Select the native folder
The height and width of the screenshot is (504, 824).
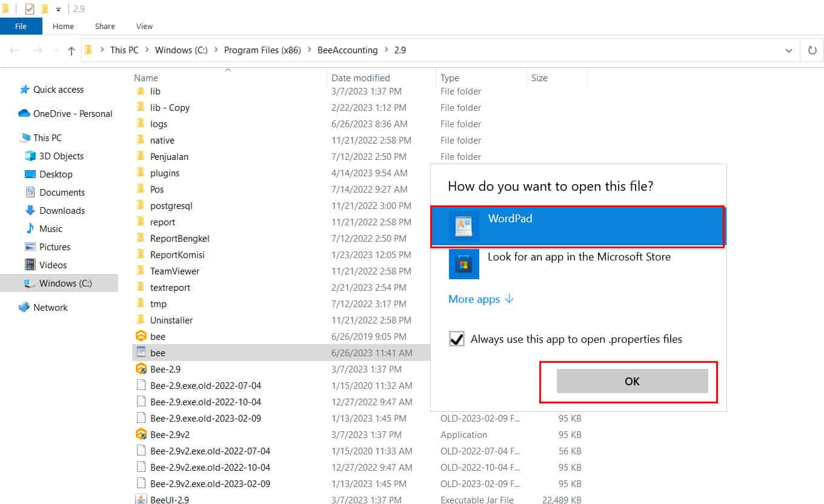point(162,141)
